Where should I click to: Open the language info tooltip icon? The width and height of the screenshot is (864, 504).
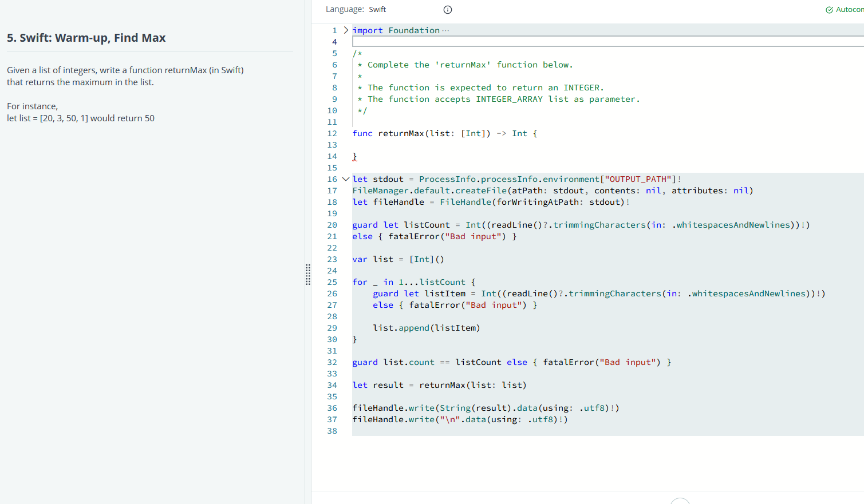447,10
